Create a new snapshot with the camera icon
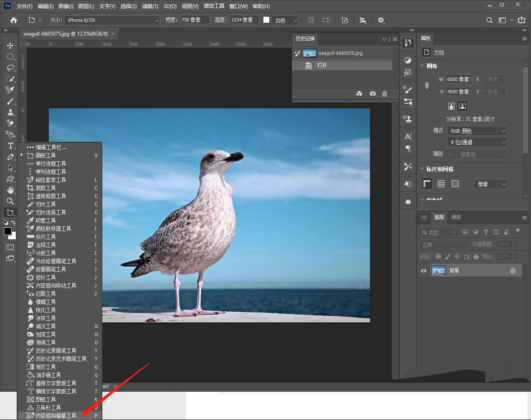Image resolution: width=531 pixels, height=420 pixels. tap(373, 94)
